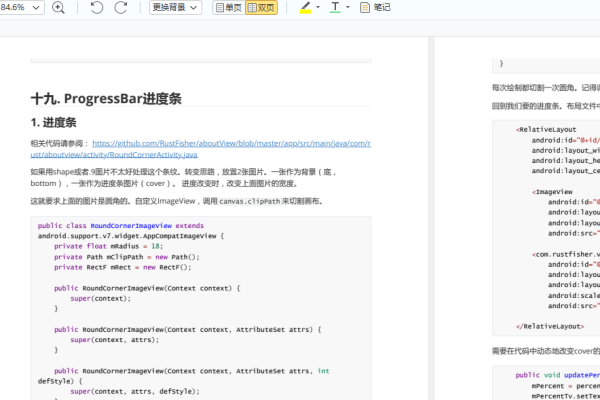This screenshot has width=600, height=400.
Task: Expand the underline tool dropdown arrow
Action: (347, 7)
